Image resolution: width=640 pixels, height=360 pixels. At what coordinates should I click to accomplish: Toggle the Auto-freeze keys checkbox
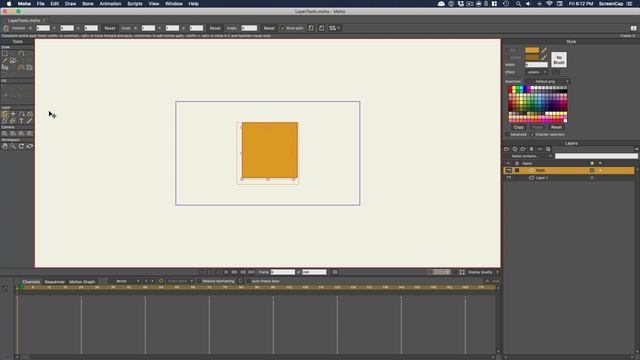coord(248,281)
